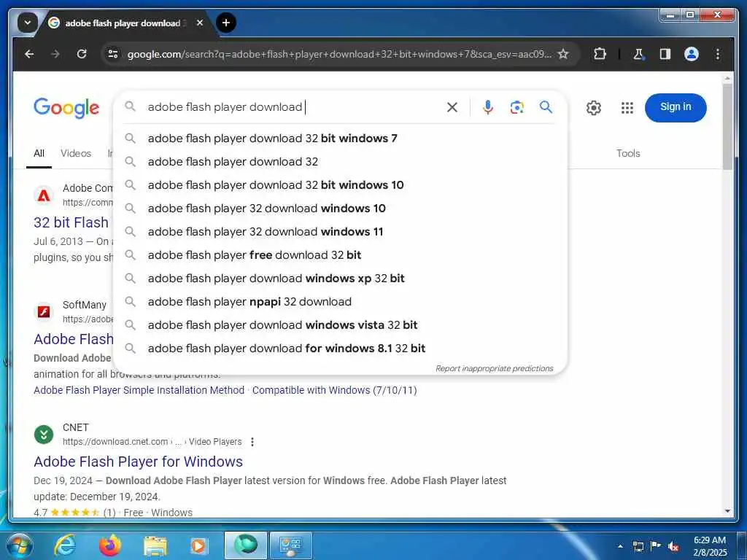Select suggestion 'npapi 32 download'
Viewport: 747px width, 560px height.
[x=341, y=301]
